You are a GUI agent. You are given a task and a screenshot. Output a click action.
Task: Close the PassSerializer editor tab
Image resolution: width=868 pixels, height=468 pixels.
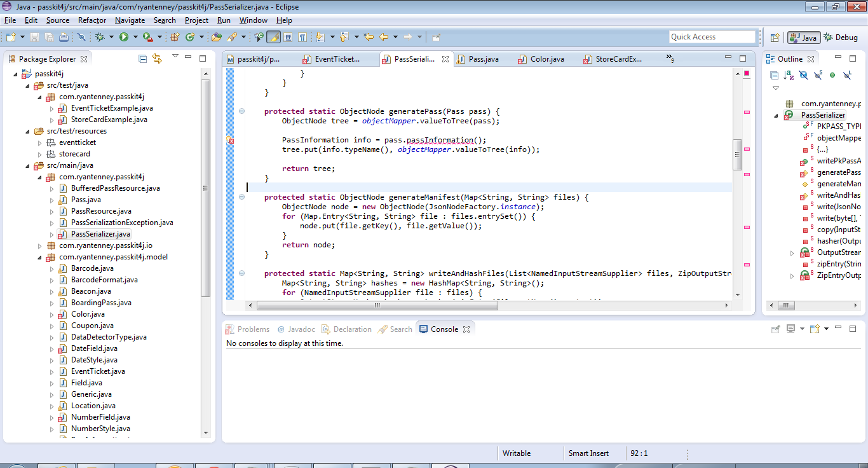click(445, 59)
